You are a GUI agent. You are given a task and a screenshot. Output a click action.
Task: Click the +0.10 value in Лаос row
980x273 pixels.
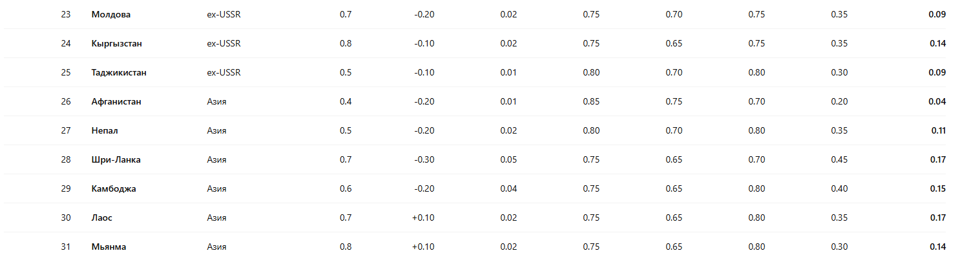click(x=423, y=217)
